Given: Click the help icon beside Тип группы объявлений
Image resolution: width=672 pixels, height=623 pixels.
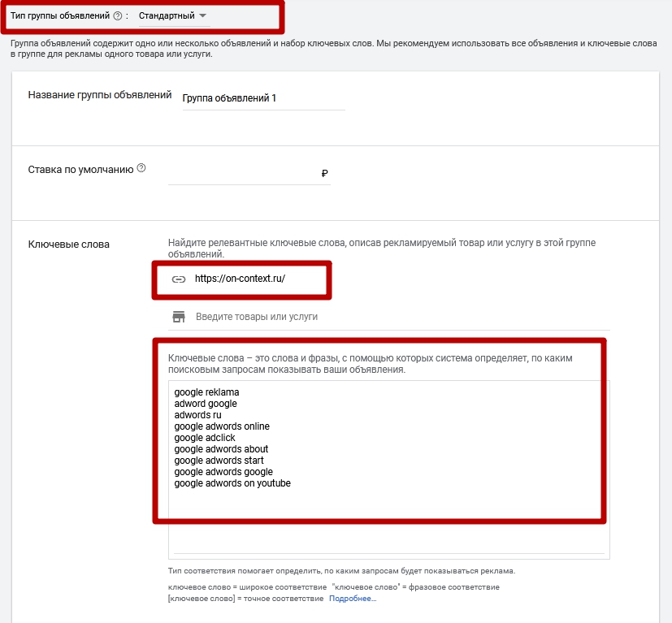Looking at the screenshot, I should tap(118, 15).
